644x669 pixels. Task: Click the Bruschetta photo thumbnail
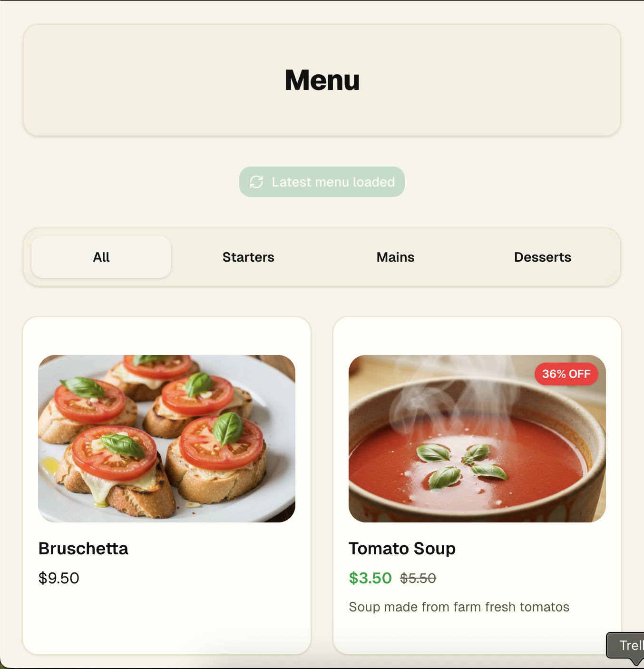tap(166, 439)
